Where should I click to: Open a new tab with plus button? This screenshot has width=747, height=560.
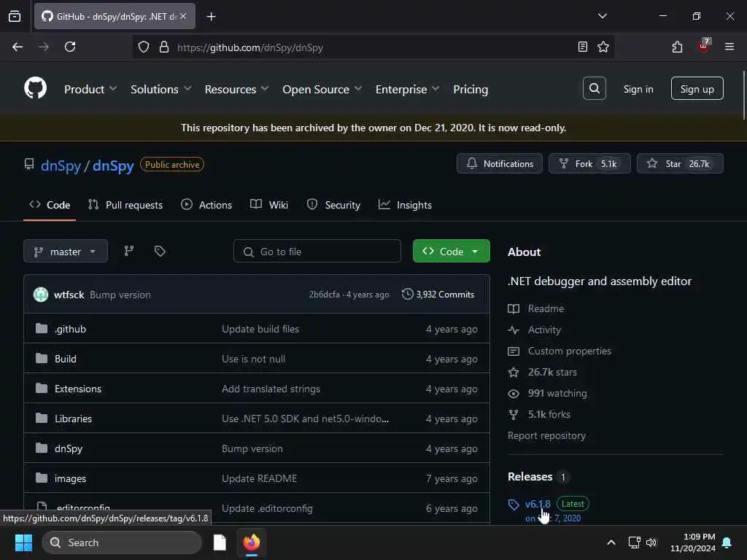click(x=211, y=17)
